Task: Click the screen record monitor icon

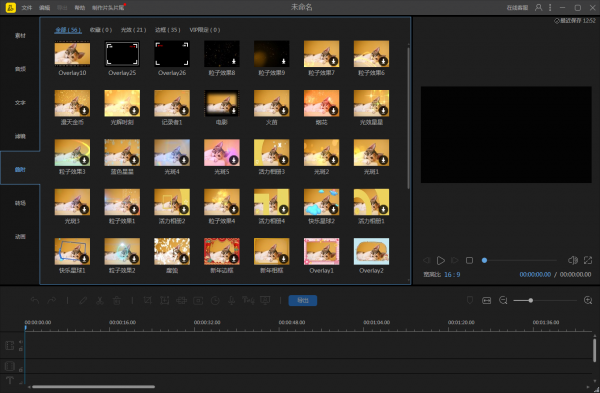Action: click(265, 300)
